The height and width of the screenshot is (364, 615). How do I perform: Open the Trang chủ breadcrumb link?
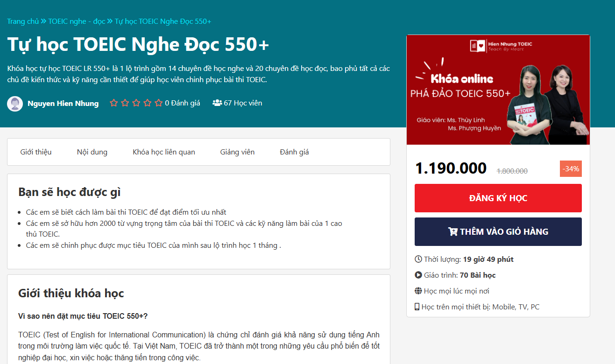(23, 21)
